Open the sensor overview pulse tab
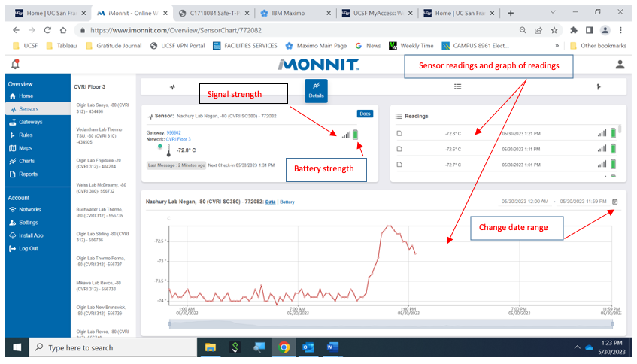The height and width of the screenshot is (364, 637). (x=173, y=87)
